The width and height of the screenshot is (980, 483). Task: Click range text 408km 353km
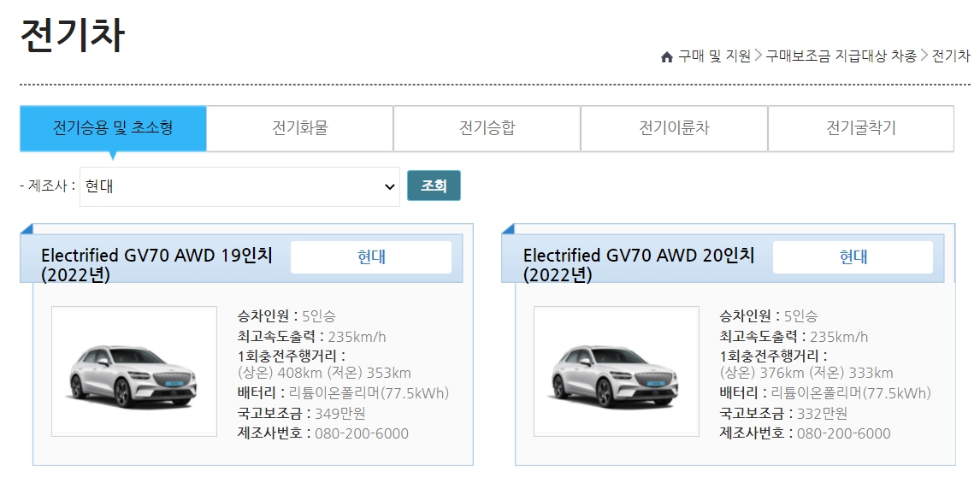click(x=324, y=373)
